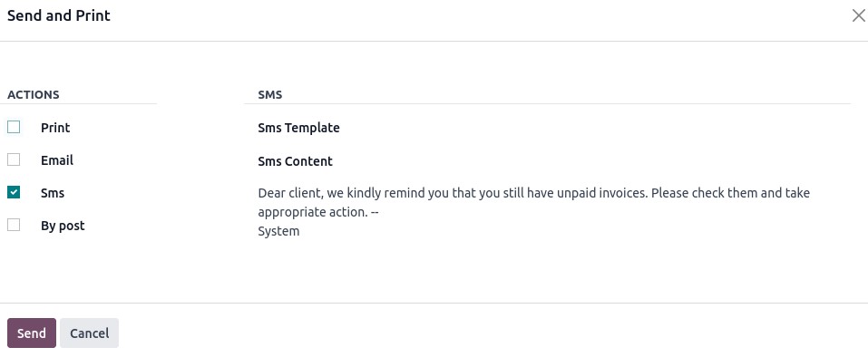The height and width of the screenshot is (357, 868).
Task: Click the SMS section header
Action: 270,94
